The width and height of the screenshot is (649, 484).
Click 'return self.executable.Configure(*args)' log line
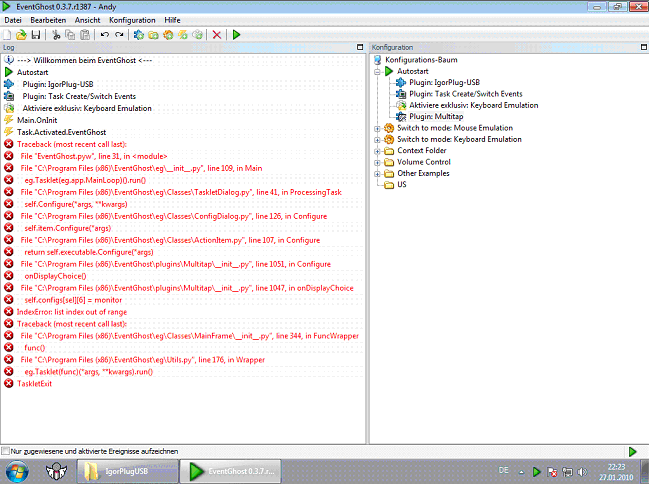[x=89, y=252]
